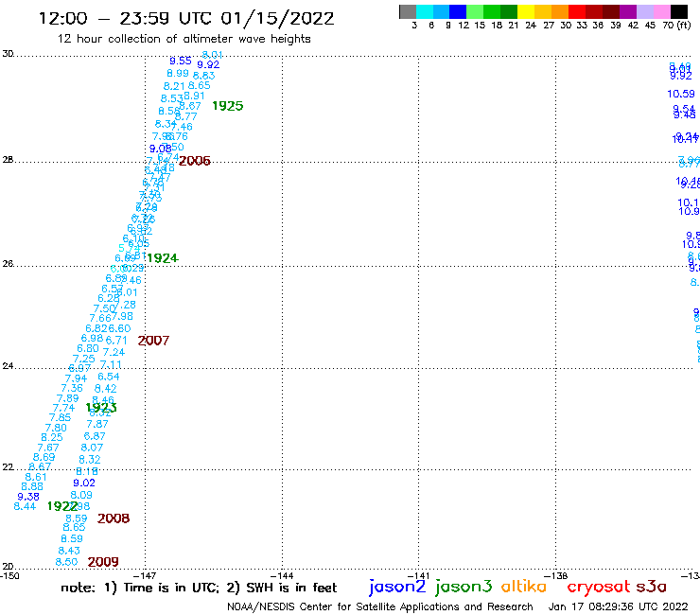The width and height of the screenshot is (700, 615).
Task: Select the wave height value 8.88
Action: (32, 487)
